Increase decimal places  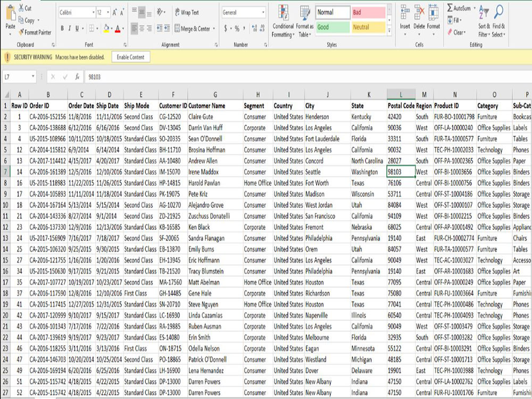[254, 29]
